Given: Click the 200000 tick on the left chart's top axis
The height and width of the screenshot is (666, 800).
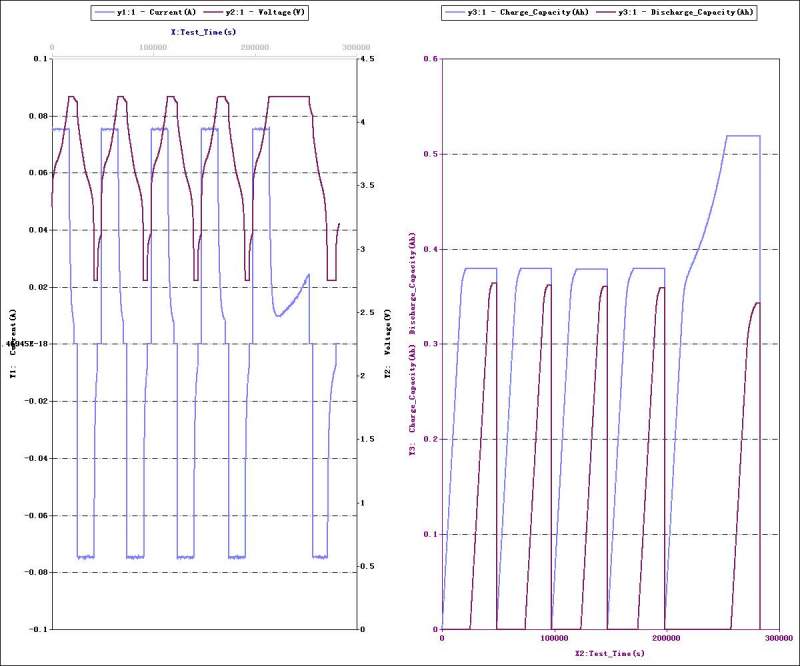Looking at the screenshot, I should point(255,47).
